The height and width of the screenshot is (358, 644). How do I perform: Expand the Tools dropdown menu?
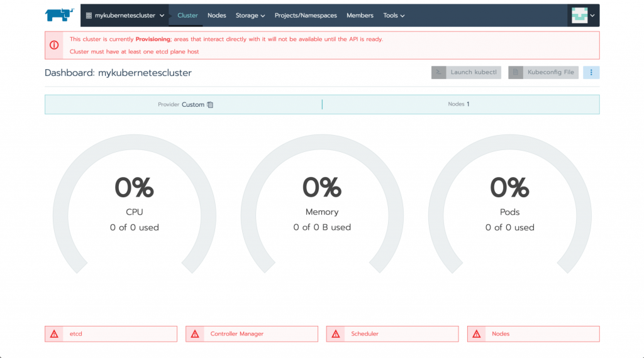pos(394,16)
